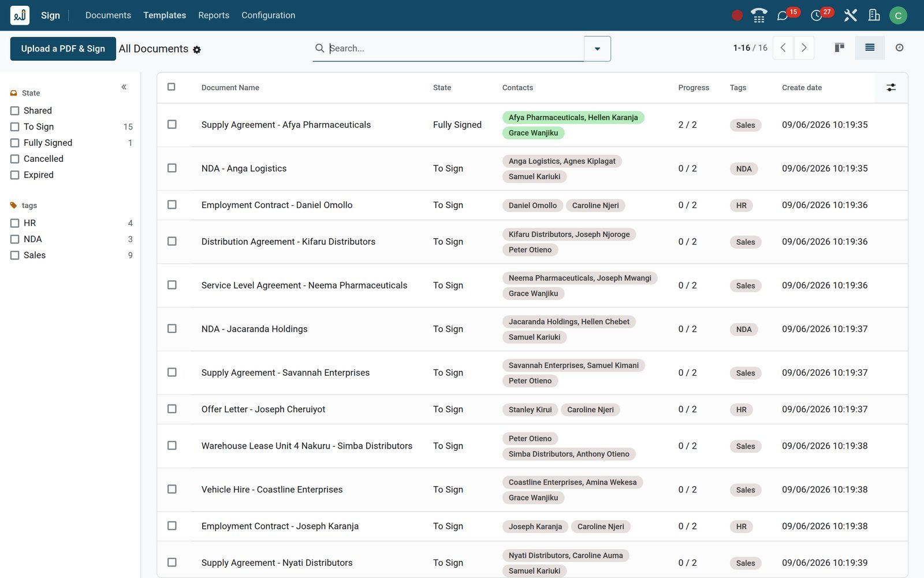Check the Shared state filter

15,110
